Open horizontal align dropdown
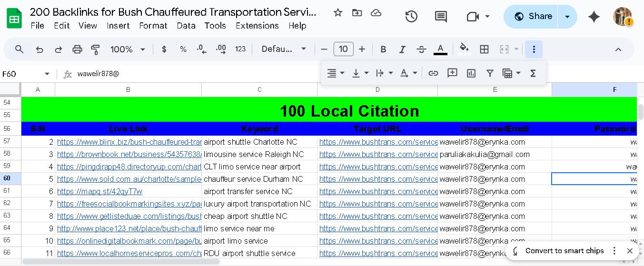 (x=336, y=73)
